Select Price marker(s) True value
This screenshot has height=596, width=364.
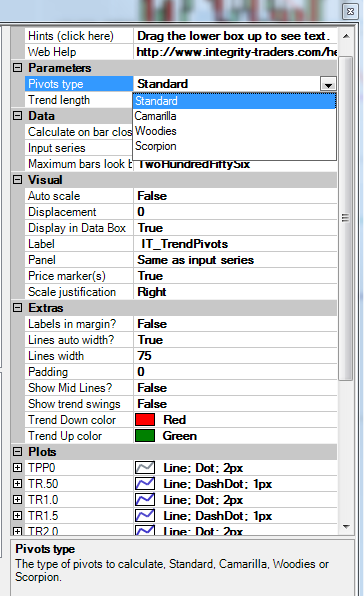(236, 276)
